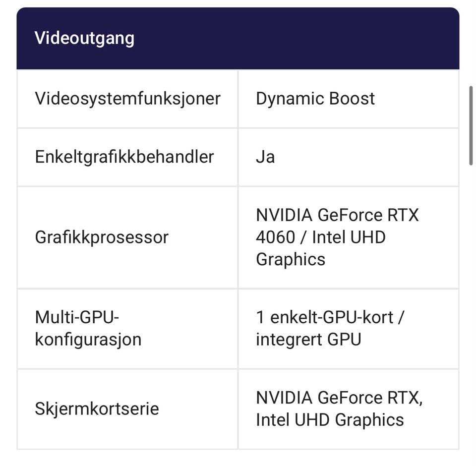Screen dimensions: 476x466
Task: Select the Skjermkortserie row label
Action: click(97, 408)
